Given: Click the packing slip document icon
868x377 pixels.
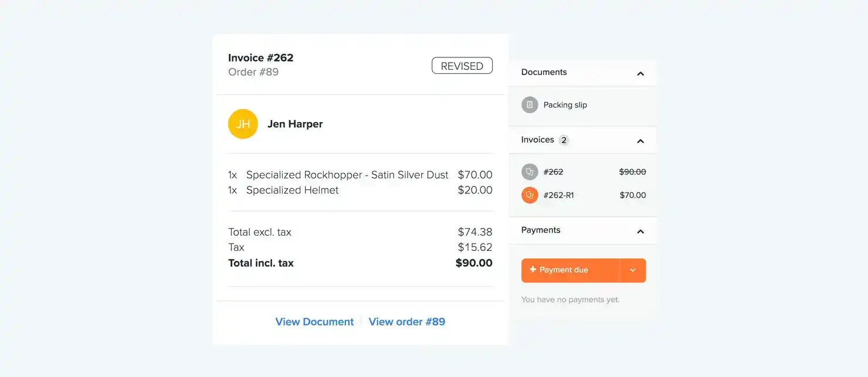Looking at the screenshot, I should tap(530, 104).
